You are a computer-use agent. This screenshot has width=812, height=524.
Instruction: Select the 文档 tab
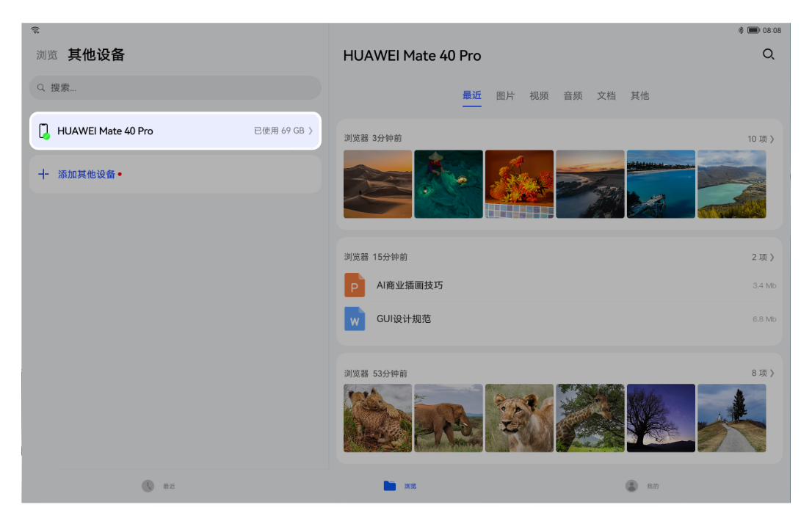606,95
